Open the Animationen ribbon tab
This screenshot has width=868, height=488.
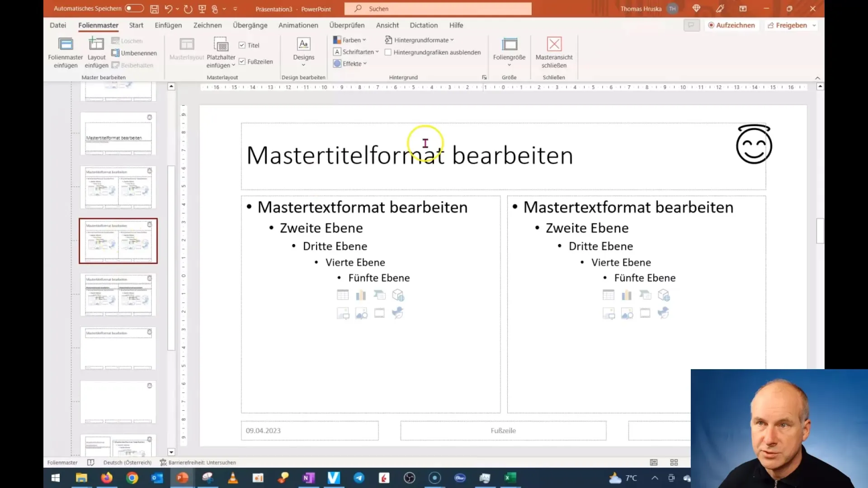[298, 25]
